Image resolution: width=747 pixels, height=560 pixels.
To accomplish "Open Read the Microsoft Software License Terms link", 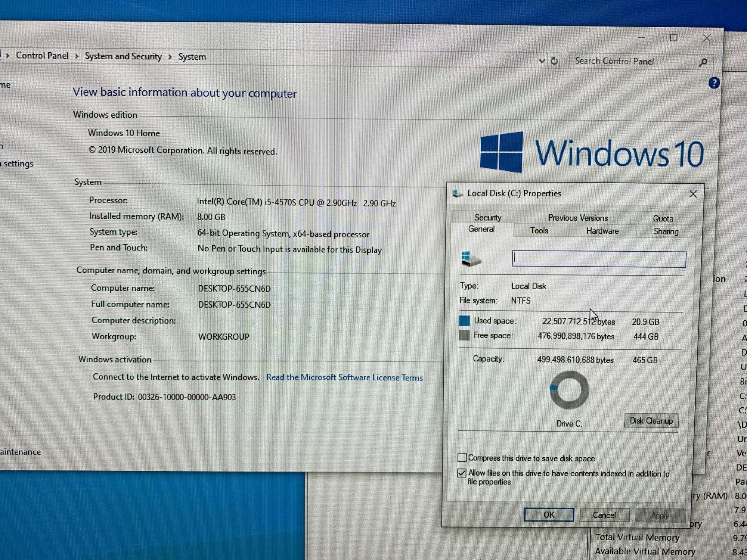I will click(344, 377).
